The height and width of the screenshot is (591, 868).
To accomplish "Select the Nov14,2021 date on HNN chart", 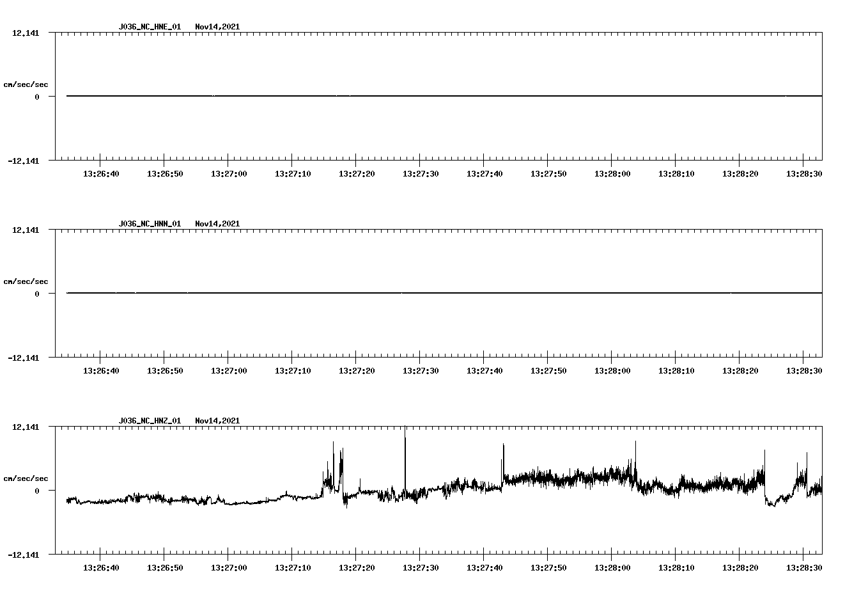I will 217,224.
